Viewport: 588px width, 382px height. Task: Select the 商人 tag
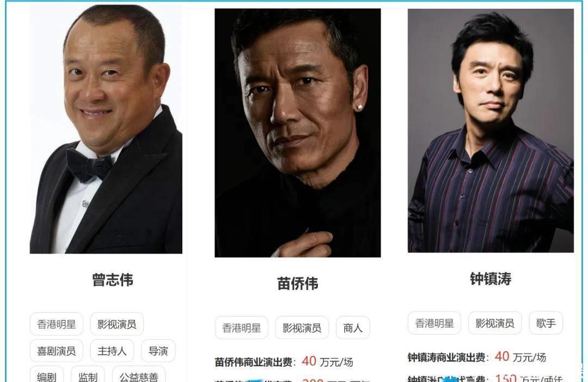coord(353,328)
